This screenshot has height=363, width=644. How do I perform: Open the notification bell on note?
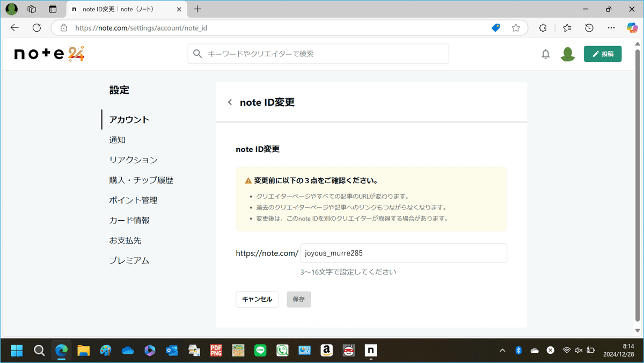click(x=546, y=54)
